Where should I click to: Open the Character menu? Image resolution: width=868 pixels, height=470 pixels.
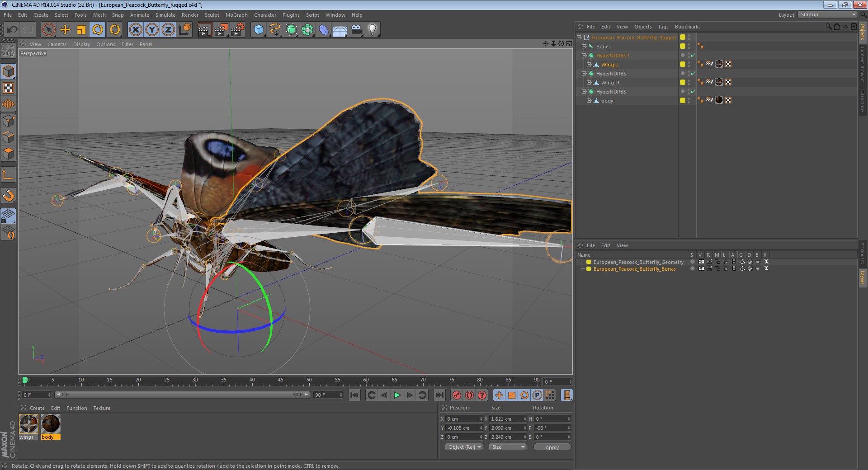click(265, 15)
